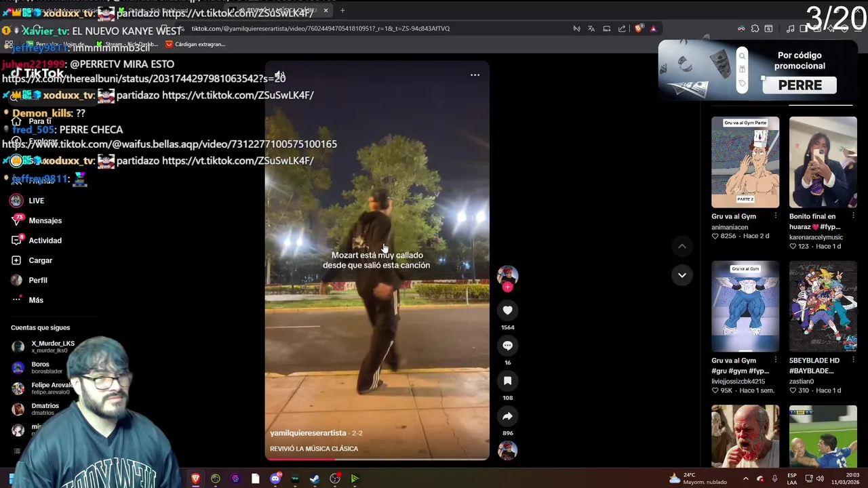Screen dimensions: 868x488
Task: Open the music note playlist icon in the toolbar
Action: [x=790, y=28]
